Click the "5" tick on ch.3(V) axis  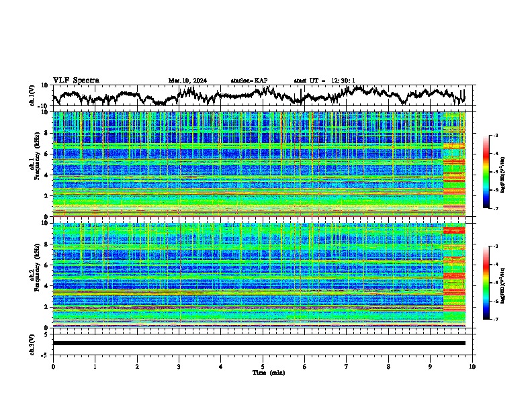(x=47, y=334)
